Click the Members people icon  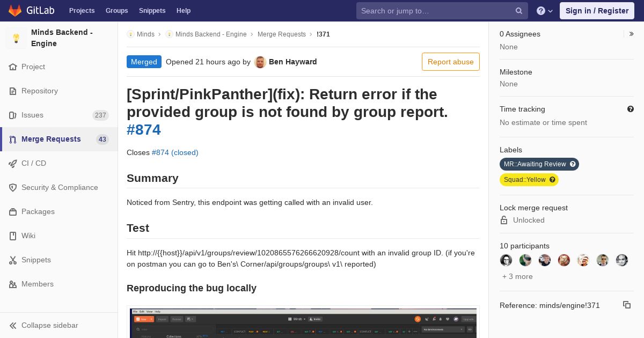pyautogui.click(x=13, y=284)
